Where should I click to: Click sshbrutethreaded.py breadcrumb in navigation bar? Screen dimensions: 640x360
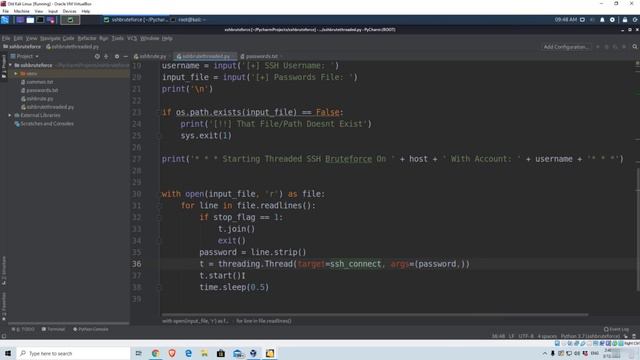(x=73, y=47)
